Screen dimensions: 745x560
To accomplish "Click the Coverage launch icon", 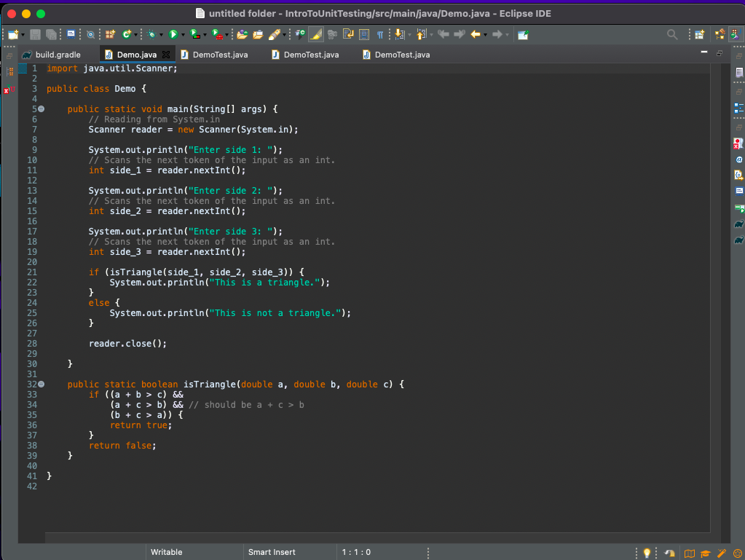I will [x=194, y=34].
